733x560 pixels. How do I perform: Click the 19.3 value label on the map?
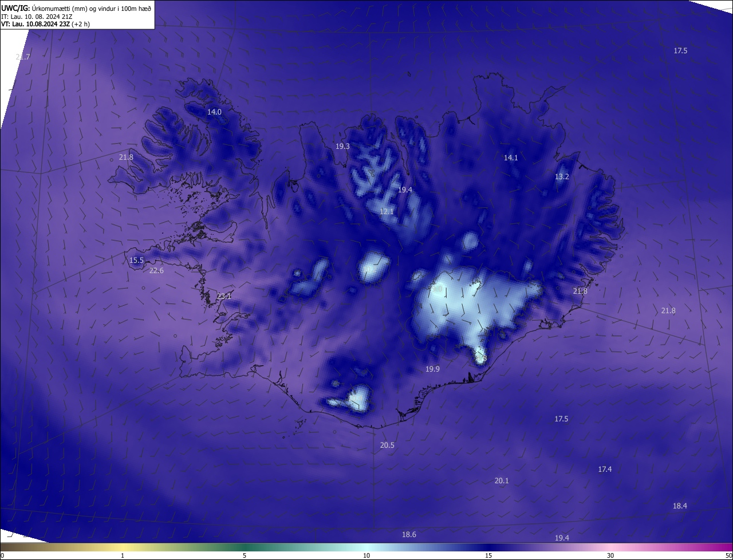point(342,146)
